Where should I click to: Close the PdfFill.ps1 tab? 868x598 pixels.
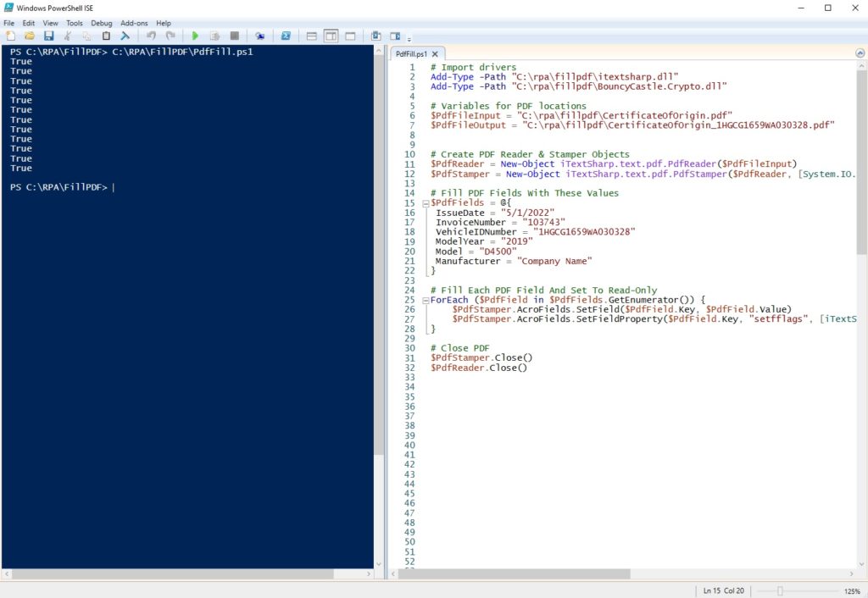click(x=435, y=54)
